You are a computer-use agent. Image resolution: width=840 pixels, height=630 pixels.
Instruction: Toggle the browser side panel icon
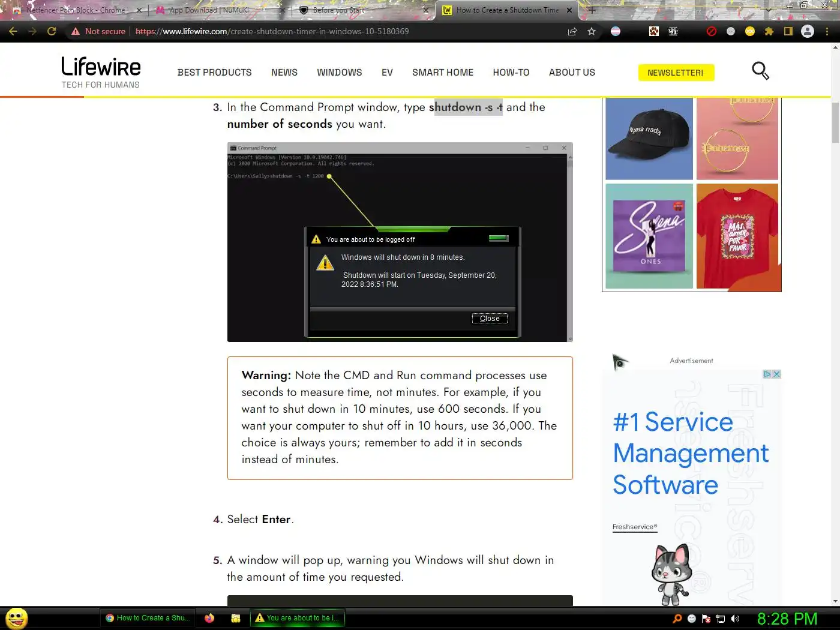pyautogui.click(x=788, y=31)
